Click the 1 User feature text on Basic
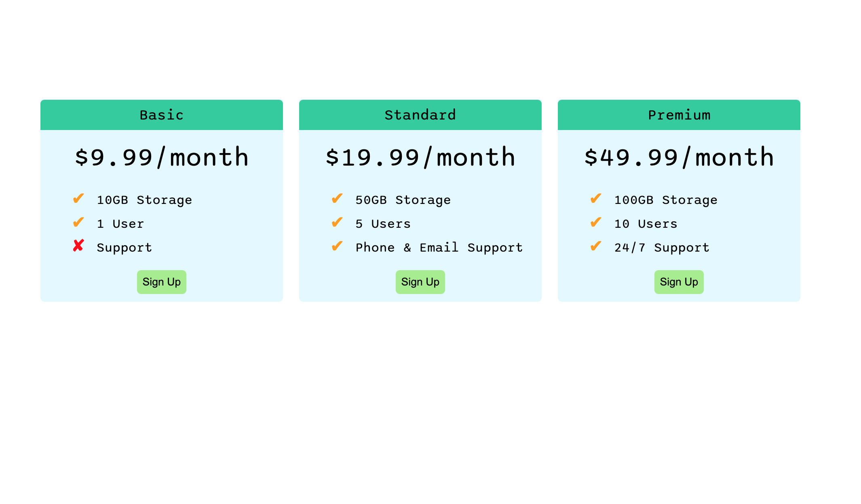The width and height of the screenshot is (861, 504). [x=120, y=223]
